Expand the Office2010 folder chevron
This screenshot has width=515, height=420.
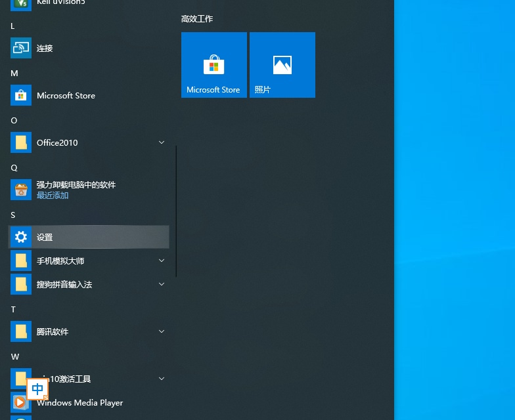coord(162,142)
